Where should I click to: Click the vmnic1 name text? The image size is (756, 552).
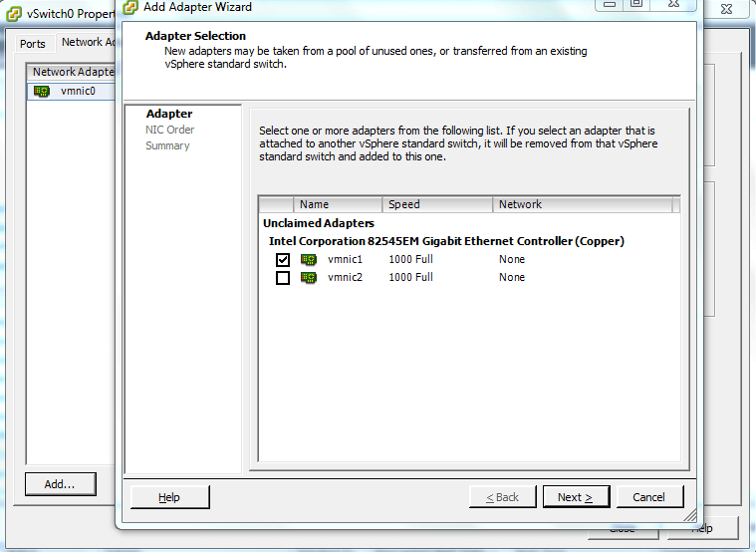pos(345,260)
